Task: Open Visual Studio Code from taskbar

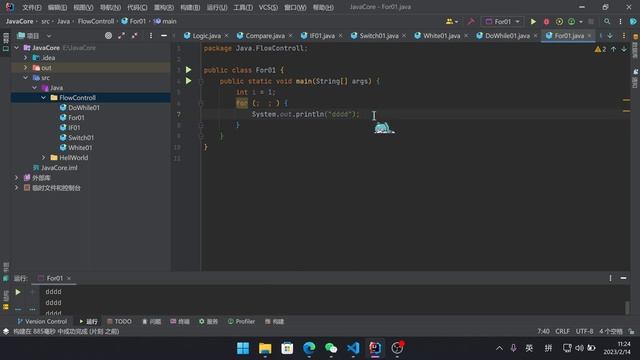Action: pyautogui.click(x=353, y=348)
